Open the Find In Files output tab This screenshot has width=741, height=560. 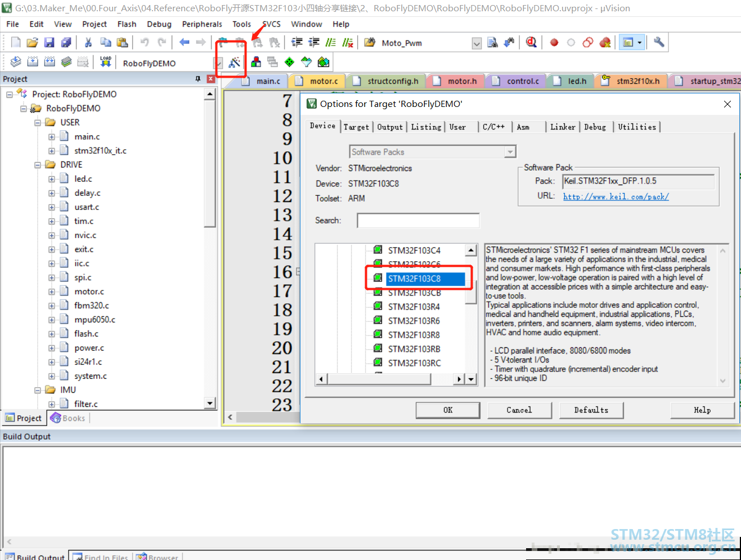pyautogui.click(x=101, y=557)
